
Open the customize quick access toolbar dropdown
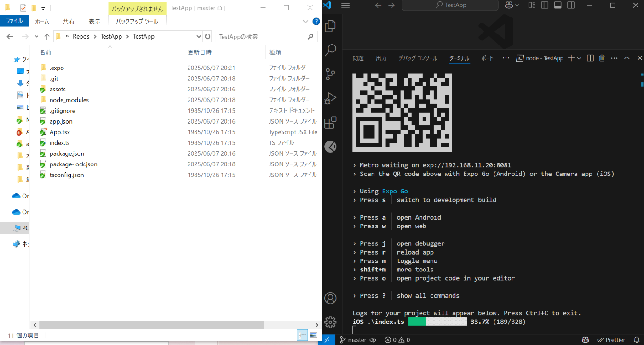(43, 8)
